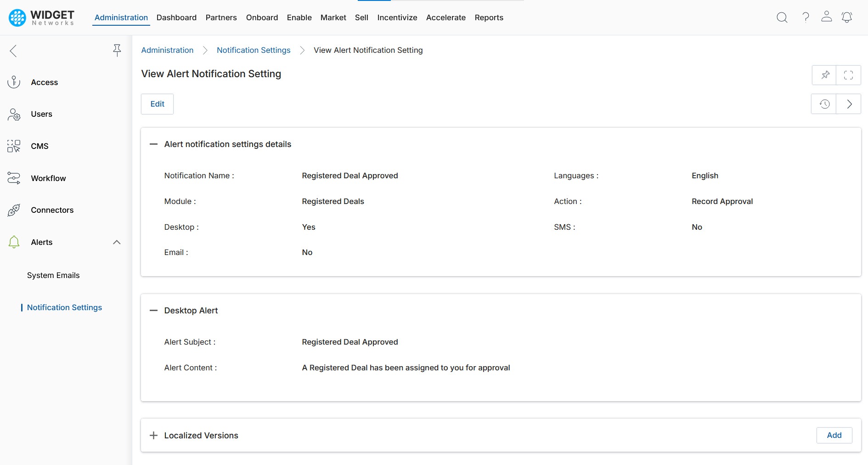868x465 pixels.
Task: Open the Enable menu item
Action: click(299, 17)
